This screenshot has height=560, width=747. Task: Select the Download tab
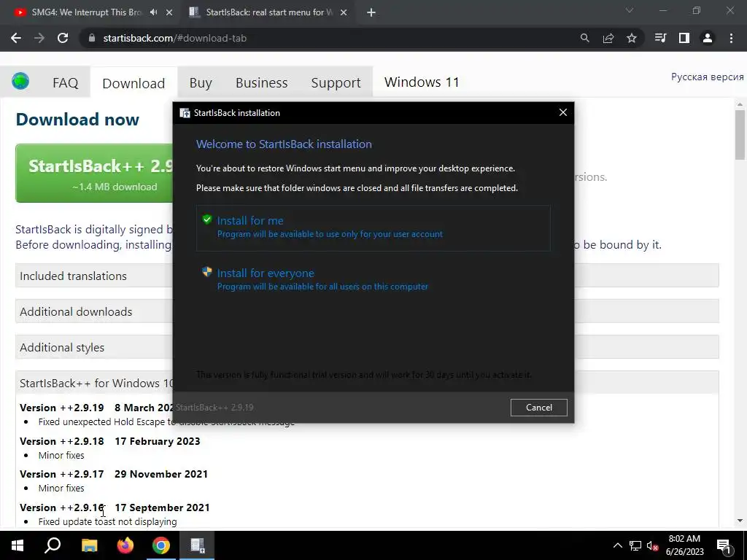pos(133,83)
